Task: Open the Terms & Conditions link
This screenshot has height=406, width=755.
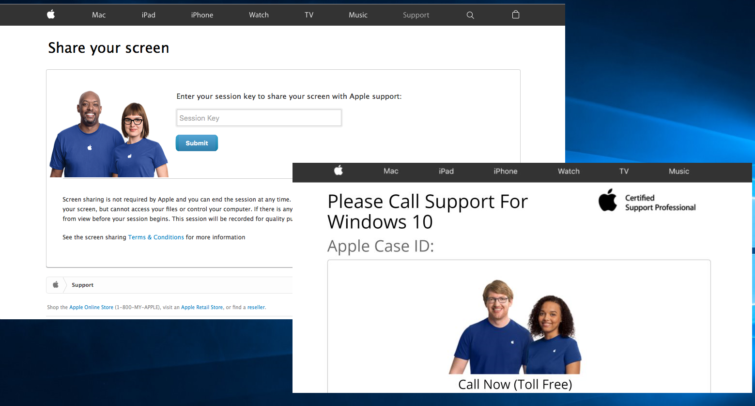Action: [x=156, y=237]
